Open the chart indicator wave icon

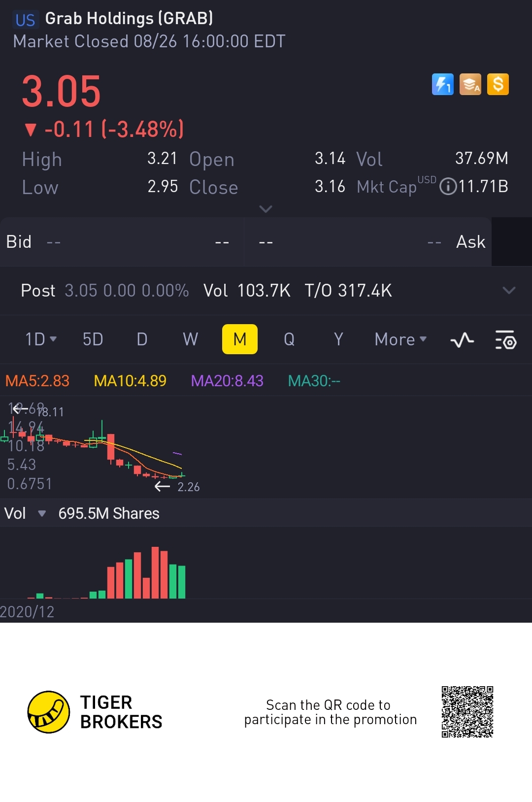[462, 340]
